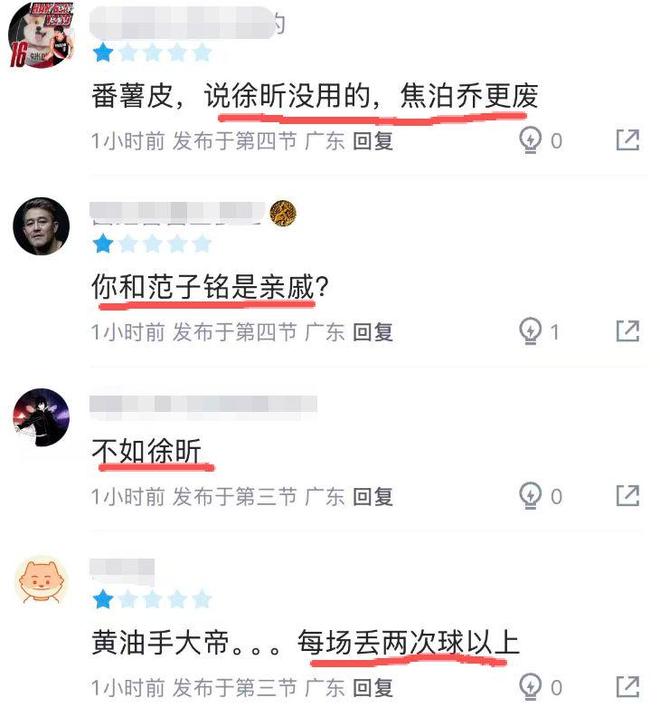This screenshot has height=717, width=660.
Task: Share the comment 不如徐昕
Action: 628,496
